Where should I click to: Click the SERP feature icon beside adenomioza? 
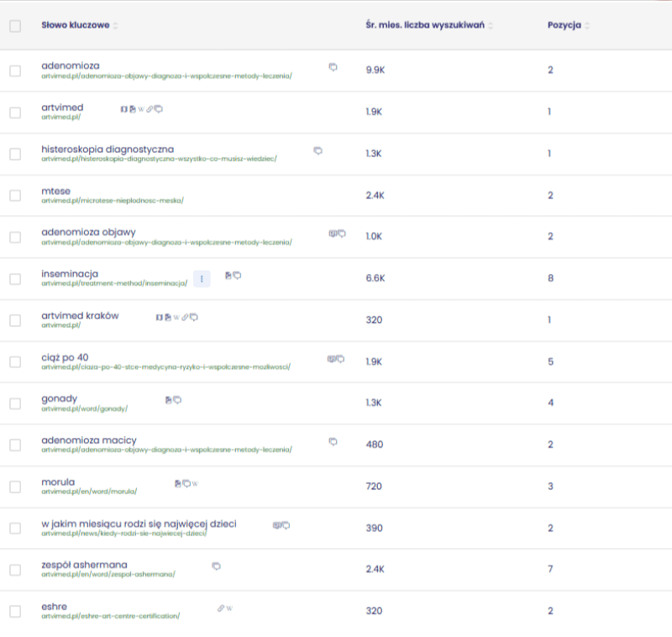(333, 66)
